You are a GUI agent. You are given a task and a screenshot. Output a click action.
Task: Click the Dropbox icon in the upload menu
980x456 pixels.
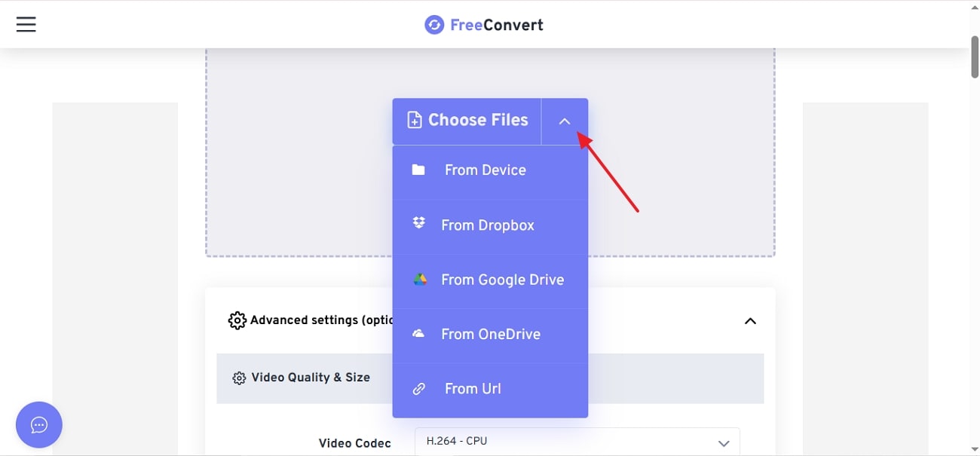pyautogui.click(x=418, y=223)
